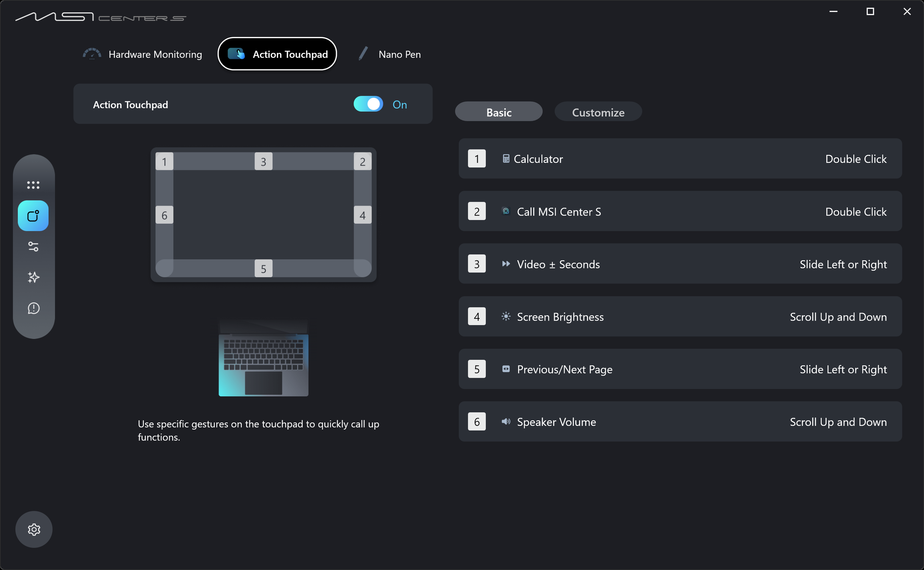Click the Screen Brightness gesture row

(x=680, y=317)
